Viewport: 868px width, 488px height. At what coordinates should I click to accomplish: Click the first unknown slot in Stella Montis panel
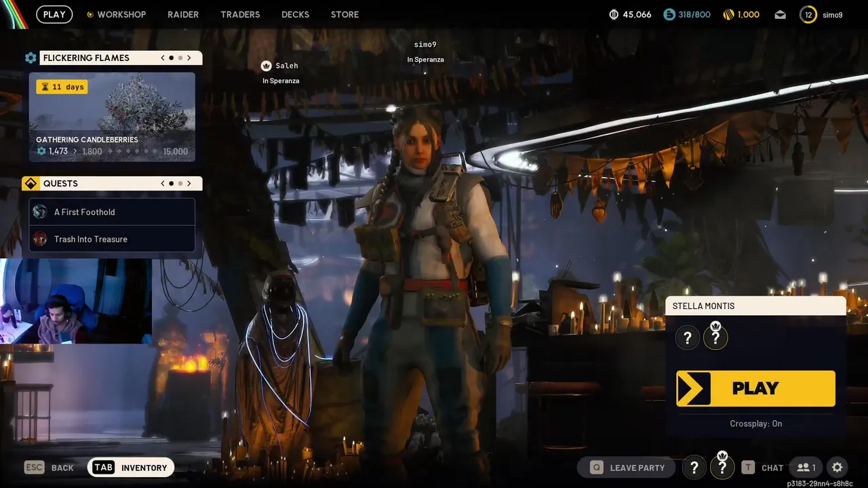pyautogui.click(x=688, y=338)
